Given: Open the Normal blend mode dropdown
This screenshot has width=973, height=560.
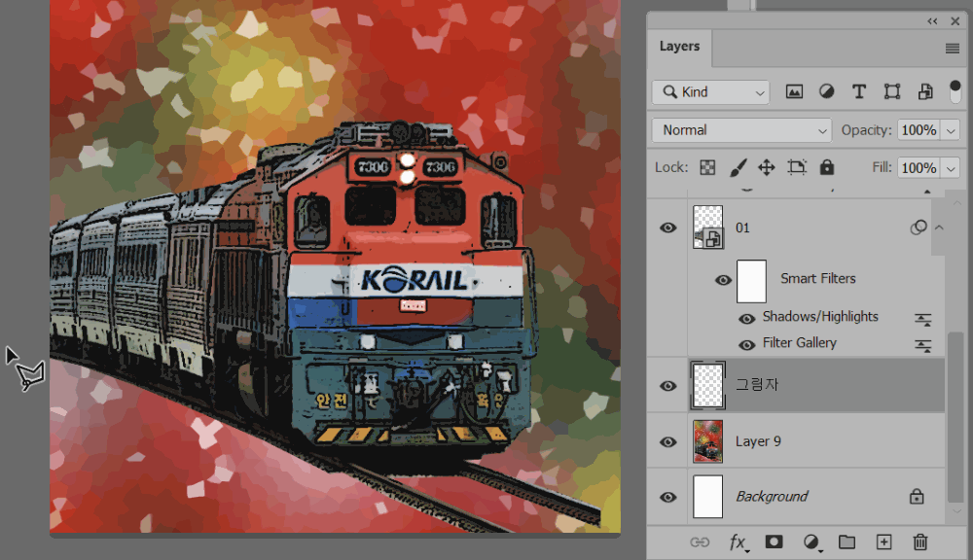Looking at the screenshot, I should [742, 130].
